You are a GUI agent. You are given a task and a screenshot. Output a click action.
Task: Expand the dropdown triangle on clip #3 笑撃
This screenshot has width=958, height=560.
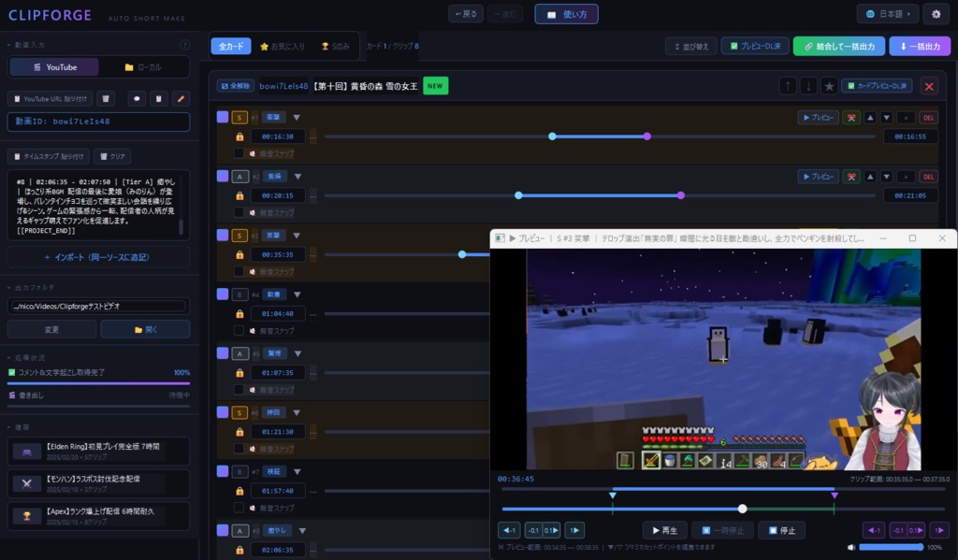pyautogui.click(x=296, y=235)
